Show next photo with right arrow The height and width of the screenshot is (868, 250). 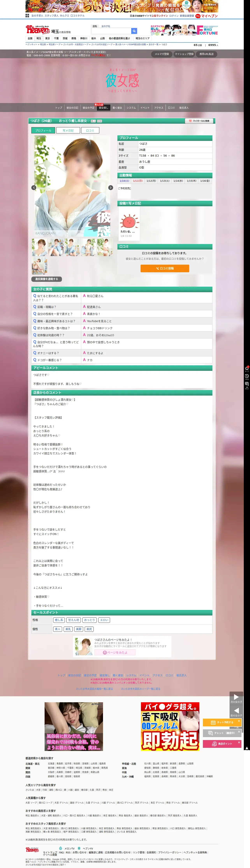tap(111, 188)
